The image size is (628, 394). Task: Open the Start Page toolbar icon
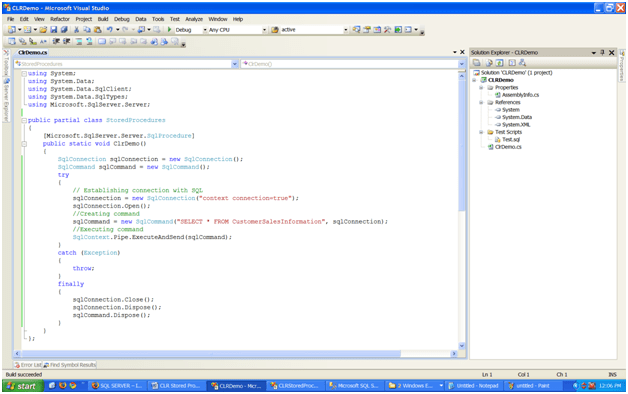point(398,30)
